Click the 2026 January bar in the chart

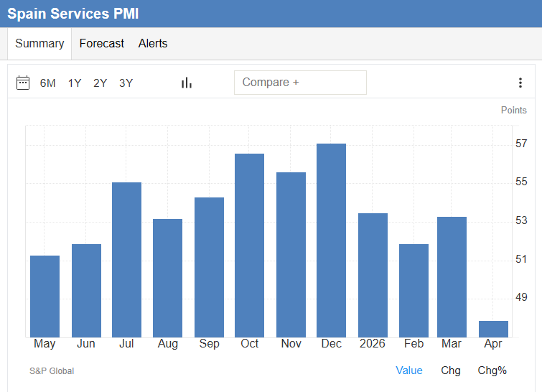click(373, 275)
